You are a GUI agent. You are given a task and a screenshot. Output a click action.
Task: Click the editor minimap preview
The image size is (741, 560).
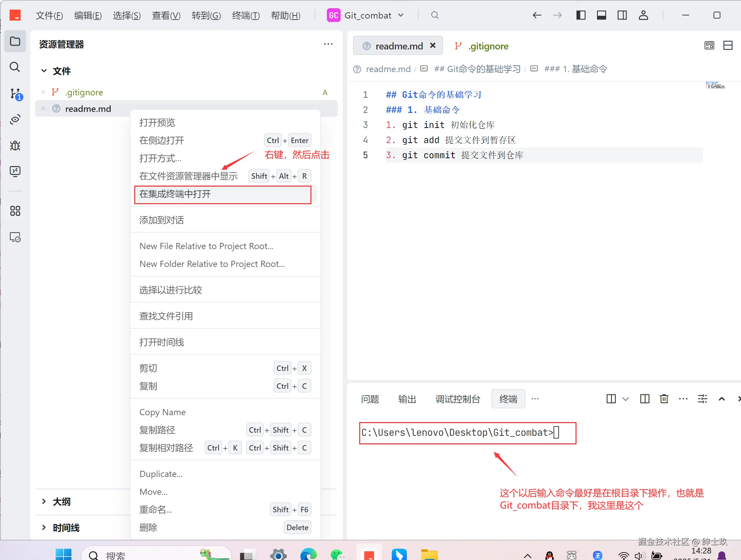click(x=715, y=85)
